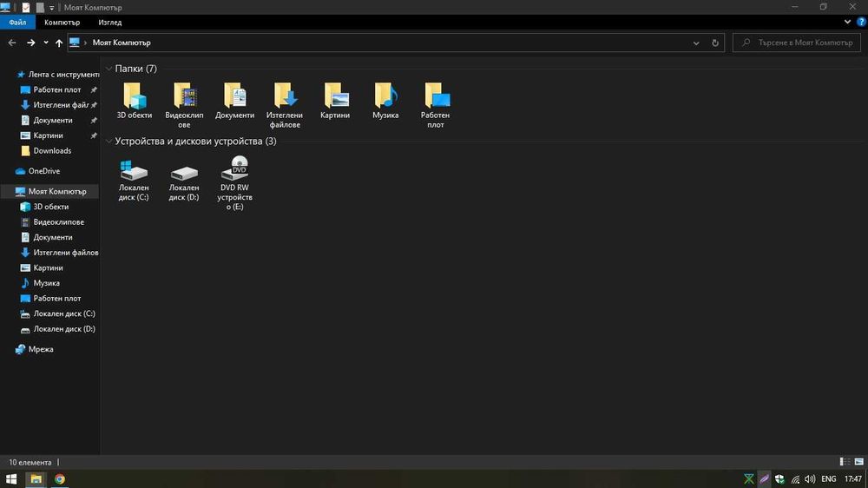Go back with the back arrow

(x=12, y=43)
